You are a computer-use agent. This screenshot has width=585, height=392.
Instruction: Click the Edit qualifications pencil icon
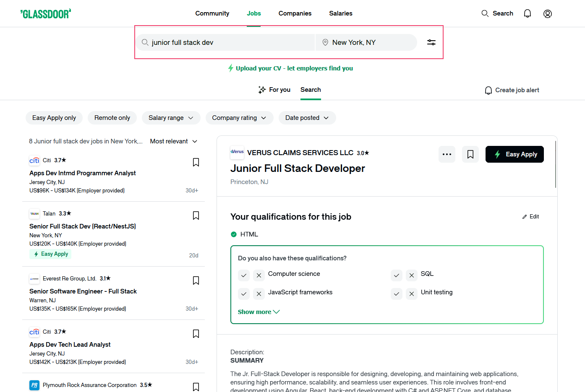(x=525, y=217)
